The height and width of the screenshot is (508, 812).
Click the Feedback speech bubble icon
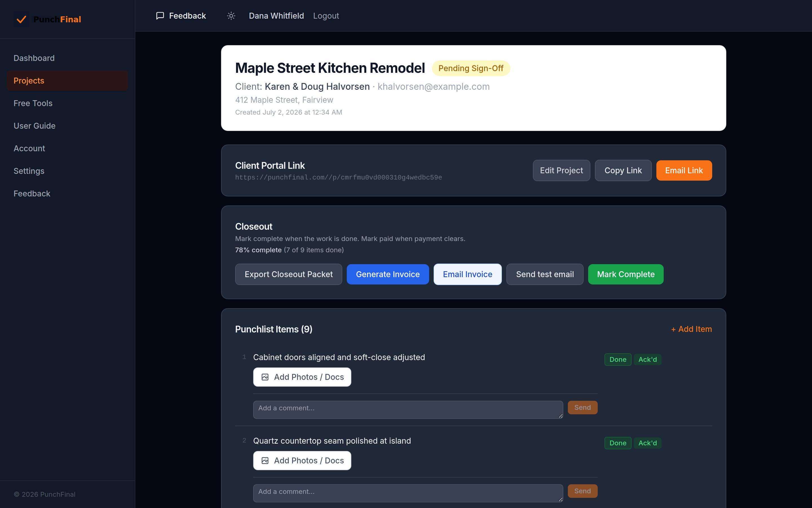click(160, 16)
